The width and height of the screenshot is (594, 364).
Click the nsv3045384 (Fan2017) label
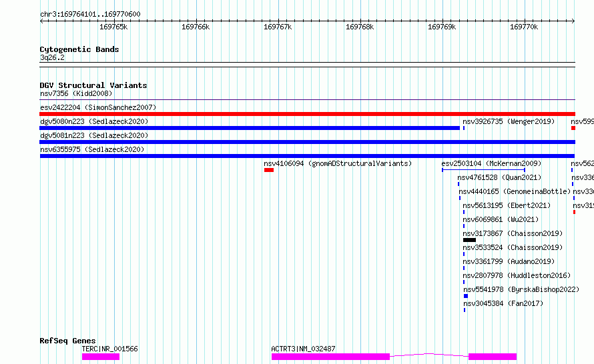pos(503,303)
